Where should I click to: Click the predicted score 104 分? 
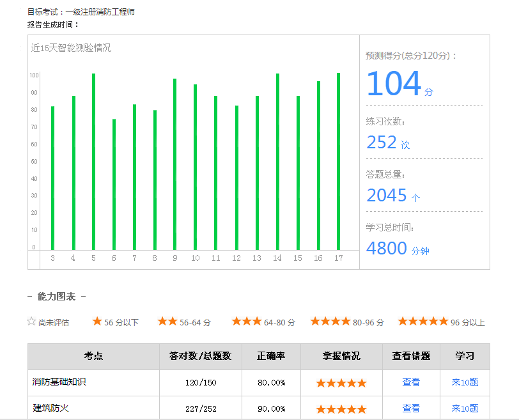pos(400,83)
